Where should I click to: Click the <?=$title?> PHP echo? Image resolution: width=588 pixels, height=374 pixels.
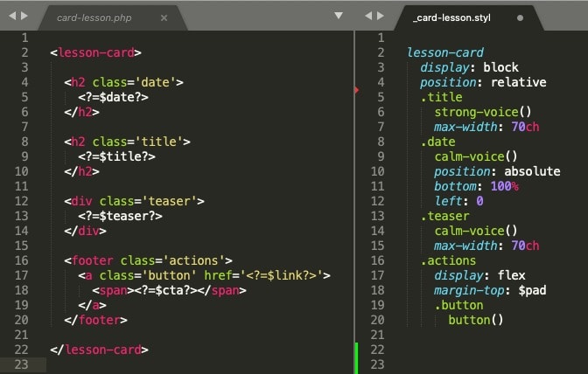click(116, 156)
